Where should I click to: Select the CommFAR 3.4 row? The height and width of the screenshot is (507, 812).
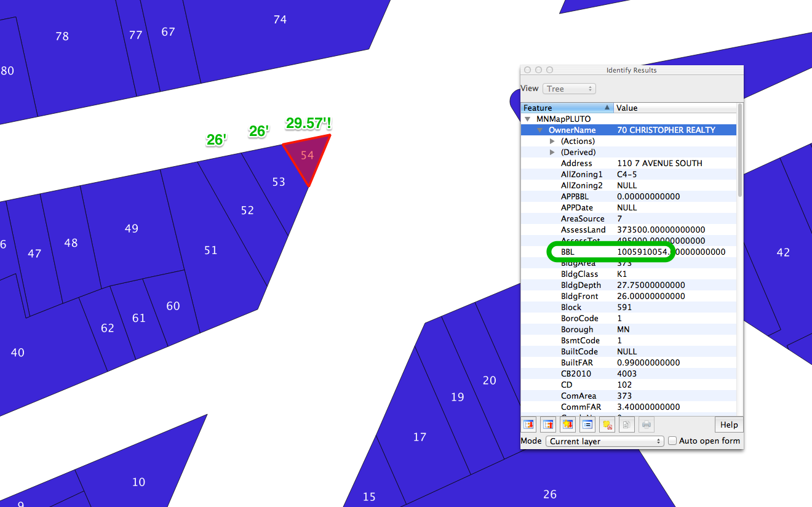[x=628, y=407]
